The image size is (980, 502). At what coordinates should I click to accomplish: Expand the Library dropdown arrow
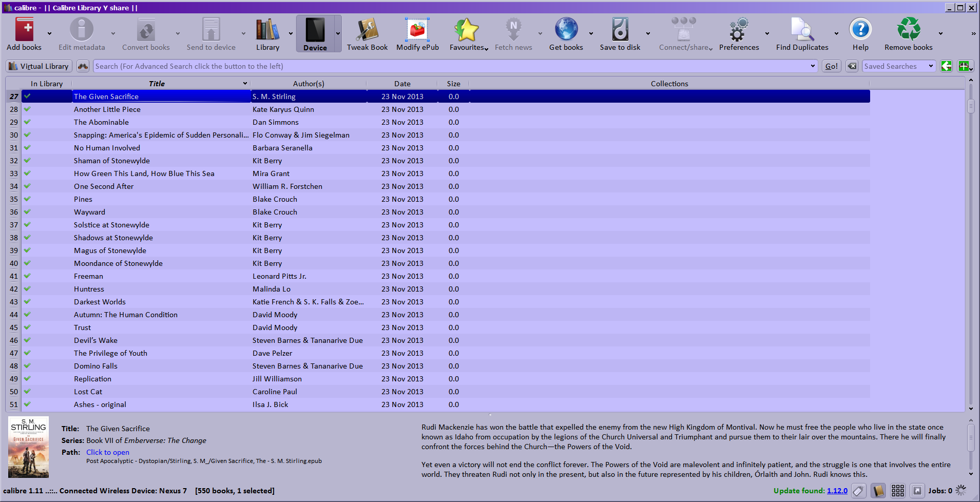tap(291, 34)
